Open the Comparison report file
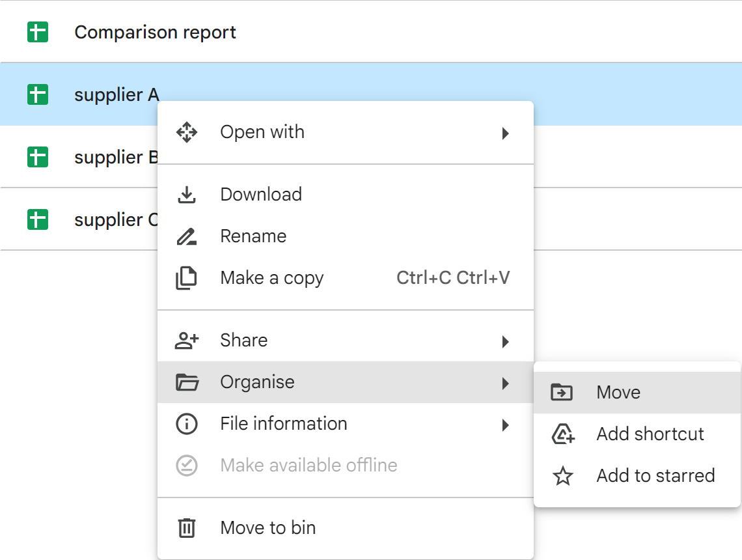The image size is (742, 560). point(155,32)
